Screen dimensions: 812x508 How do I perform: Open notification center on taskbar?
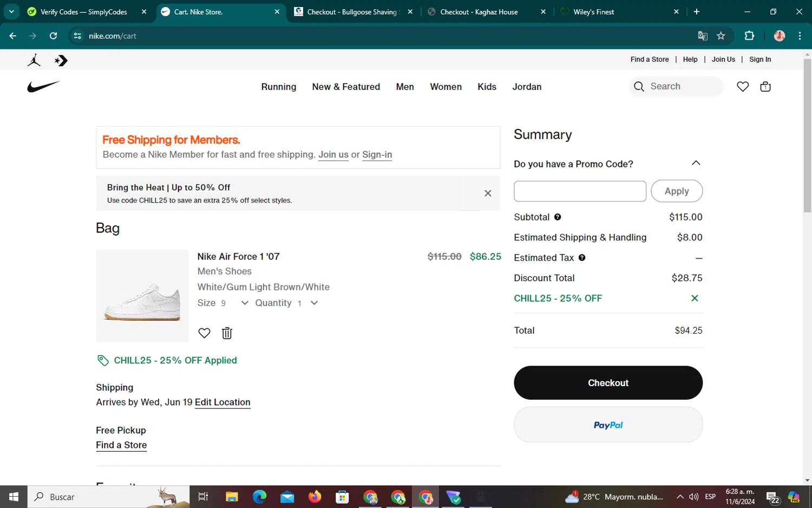point(772,497)
